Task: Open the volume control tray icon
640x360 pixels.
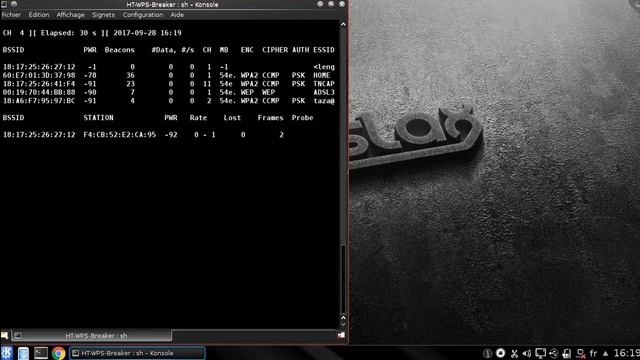Action: coord(527,353)
